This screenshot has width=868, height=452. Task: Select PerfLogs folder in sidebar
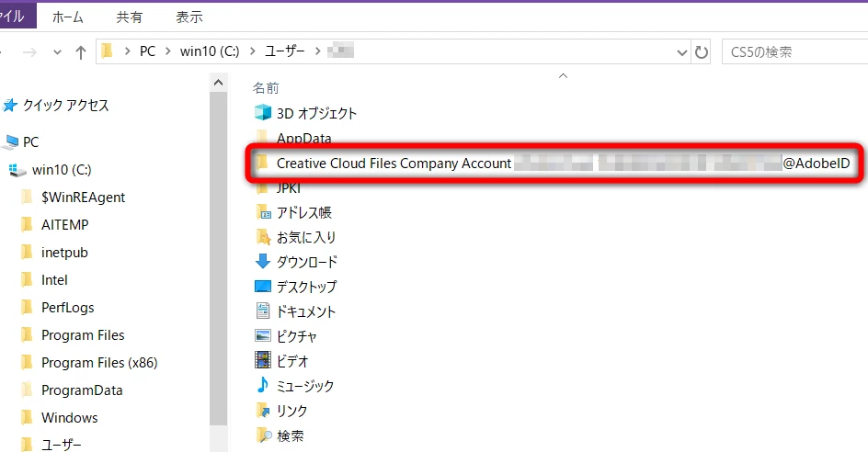[x=67, y=308]
